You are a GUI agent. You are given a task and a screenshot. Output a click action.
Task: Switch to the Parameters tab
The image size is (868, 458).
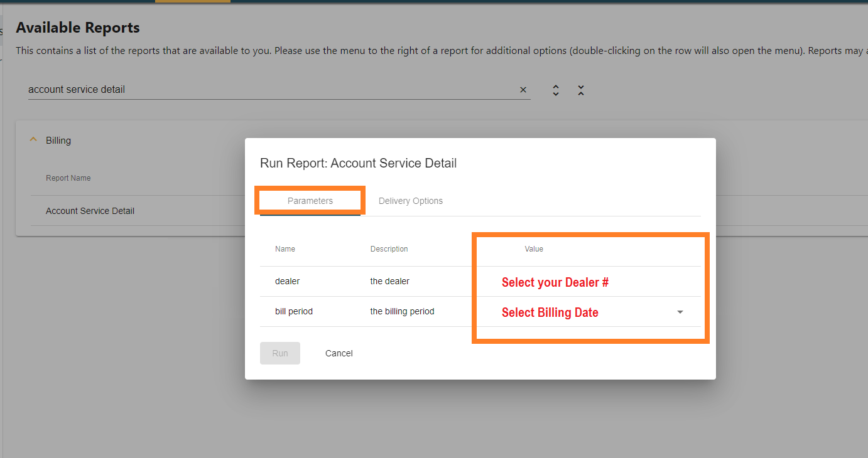tap(310, 201)
